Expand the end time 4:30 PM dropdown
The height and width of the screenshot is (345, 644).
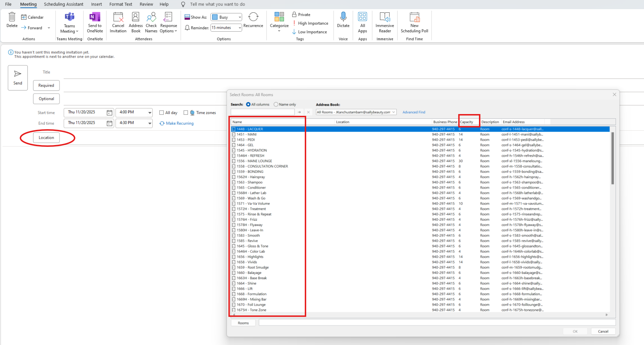click(x=150, y=123)
